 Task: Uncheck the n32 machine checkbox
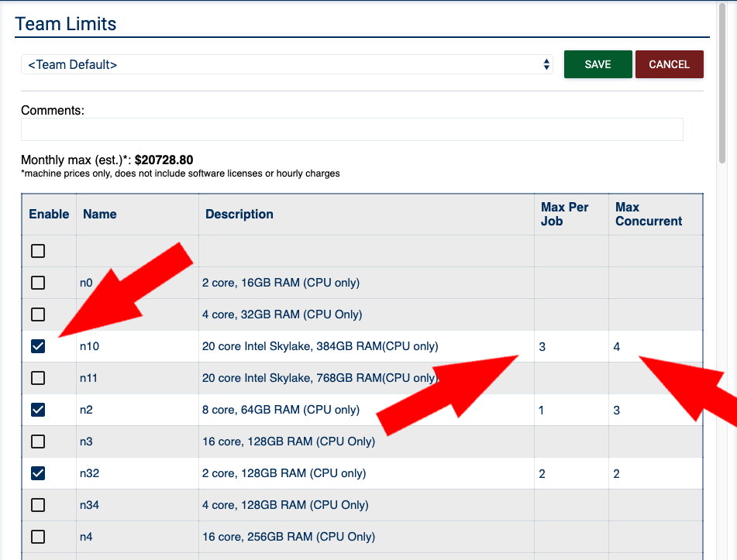(38, 473)
